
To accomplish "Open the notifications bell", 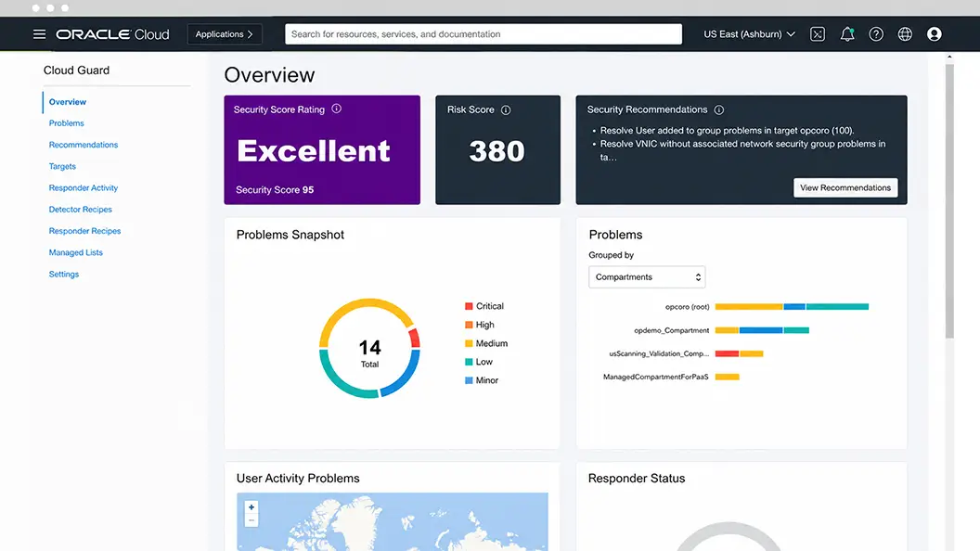I will tap(847, 34).
